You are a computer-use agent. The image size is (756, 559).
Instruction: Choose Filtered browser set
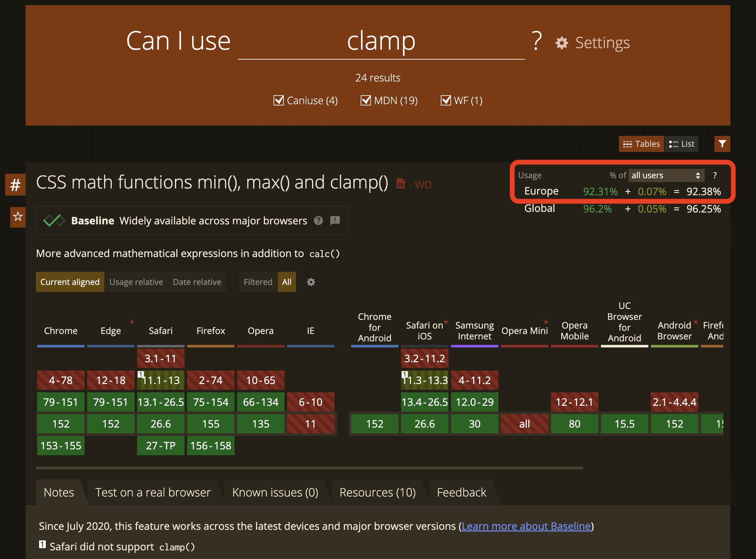coord(258,282)
